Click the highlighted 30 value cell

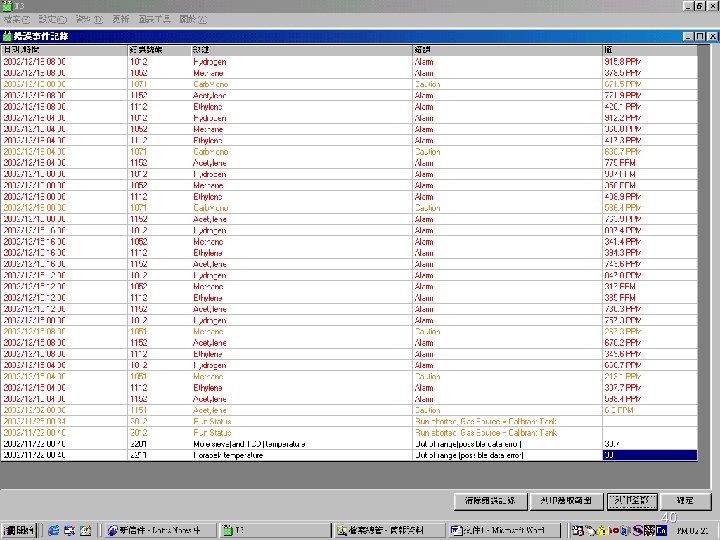click(x=650, y=455)
